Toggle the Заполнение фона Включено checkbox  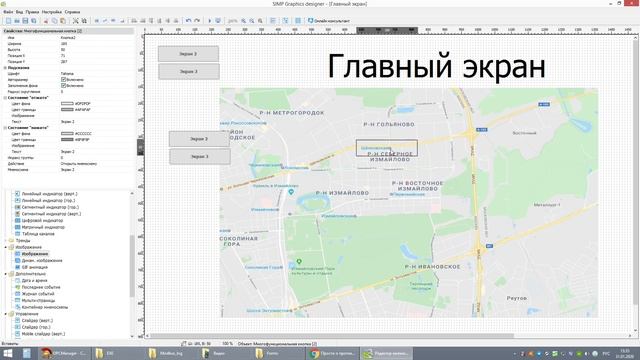tap(63, 86)
